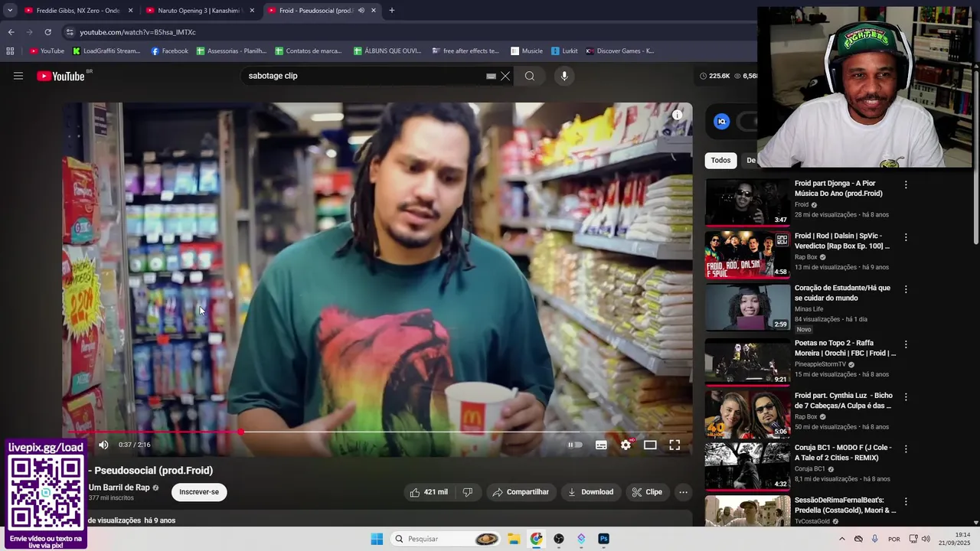Screen dimensions: 980x551
Task: Open the bookmarks apps grid icon
Action: click(x=10, y=51)
